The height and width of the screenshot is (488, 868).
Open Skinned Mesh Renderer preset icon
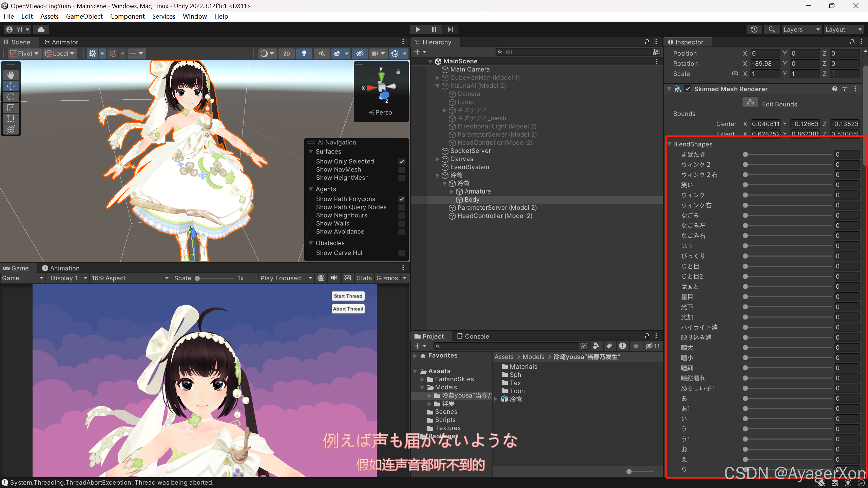845,89
